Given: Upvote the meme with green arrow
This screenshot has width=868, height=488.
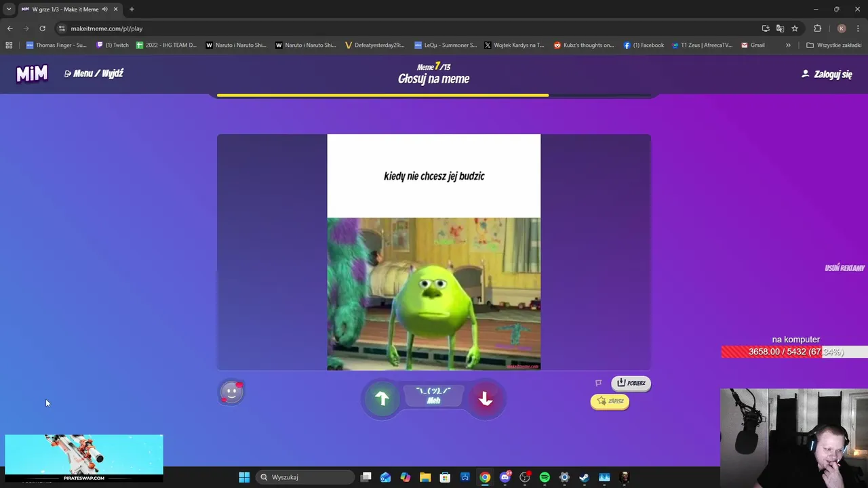Looking at the screenshot, I should pyautogui.click(x=382, y=399).
